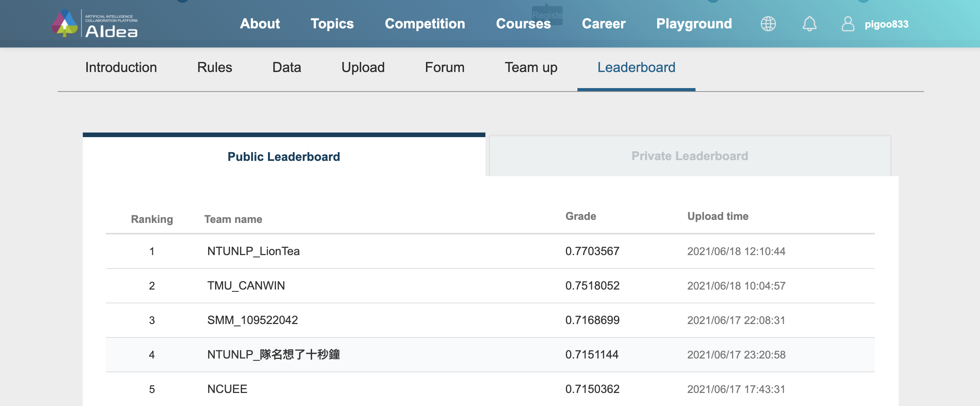
Task: Click grade value 0.7518052
Action: (592, 286)
